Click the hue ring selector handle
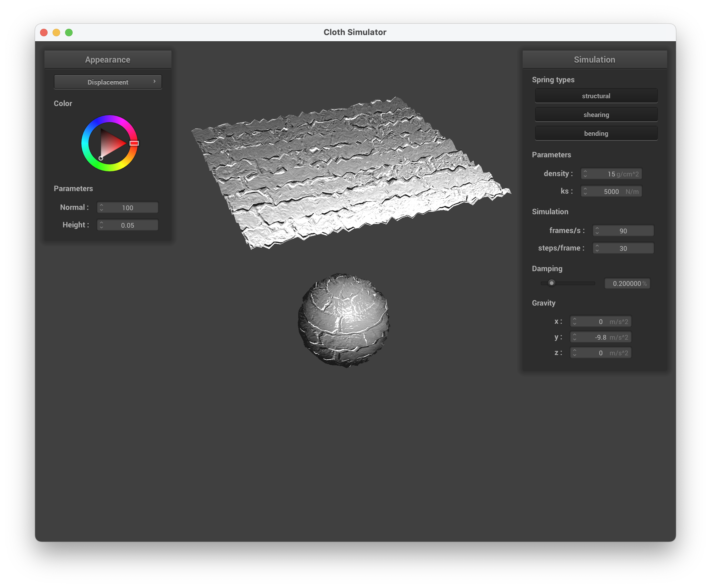 (x=134, y=143)
